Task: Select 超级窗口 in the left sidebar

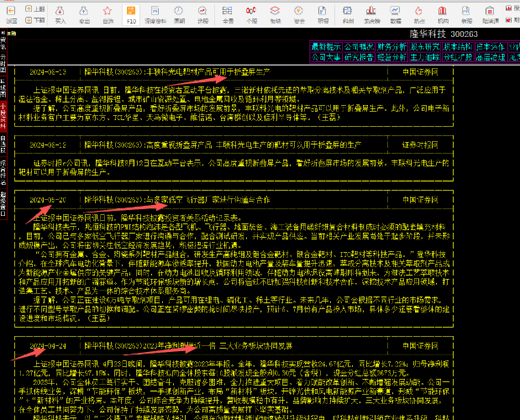Action: tap(3, 204)
